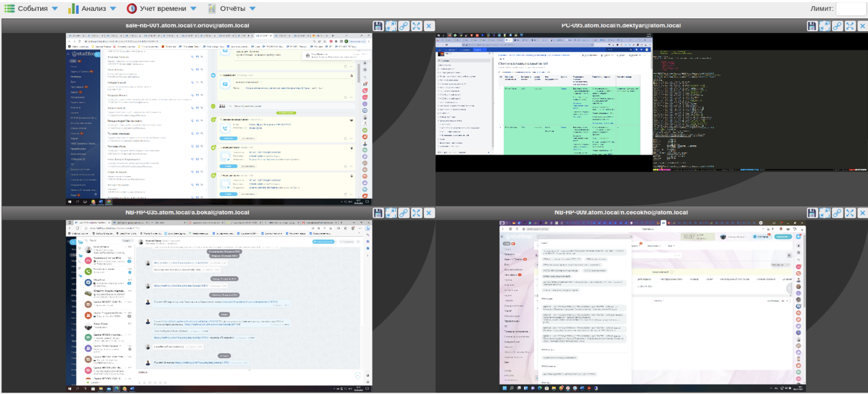This screenshot has width=868, height=394.
Task: Select the n.dektyar desktop screenshot thumbnail
Action: pyautogui.click(x=651, y=103)
